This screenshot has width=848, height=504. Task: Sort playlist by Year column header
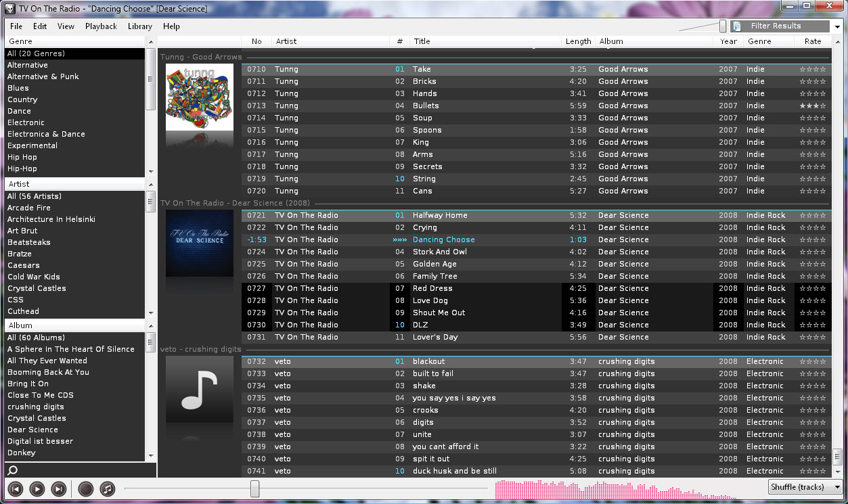click(x=728, y=41)
